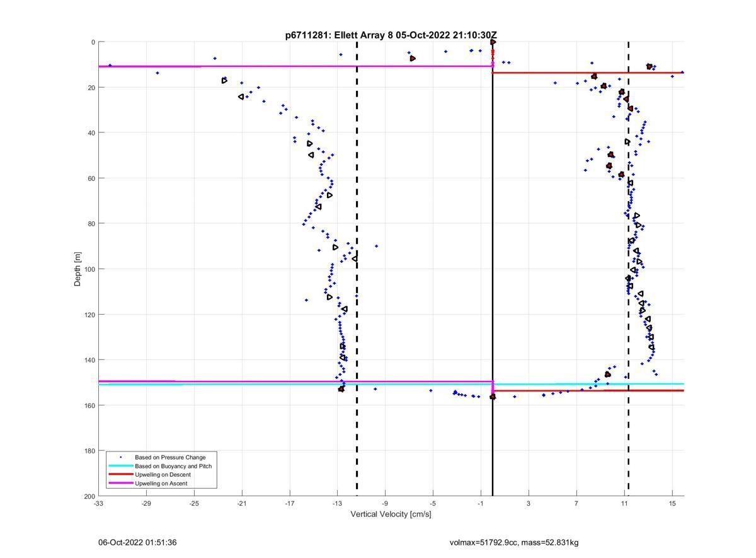Select 'Upwelling on Ascent' legend entry

[x=161, y=484]
